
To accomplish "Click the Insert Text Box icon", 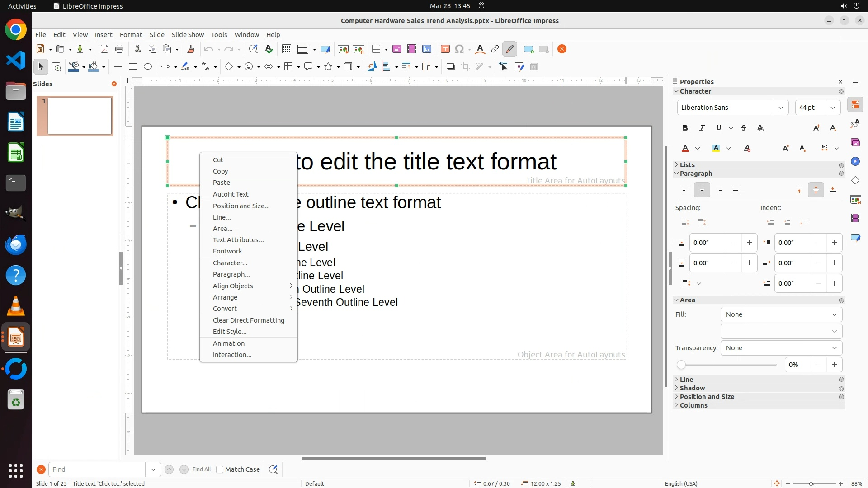I will pos(445,49).
